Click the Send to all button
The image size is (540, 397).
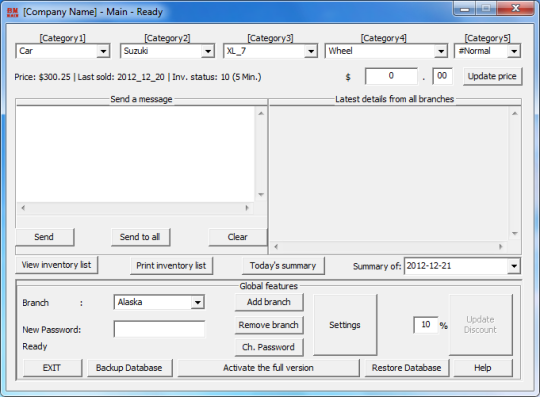[x=140, y=237]
